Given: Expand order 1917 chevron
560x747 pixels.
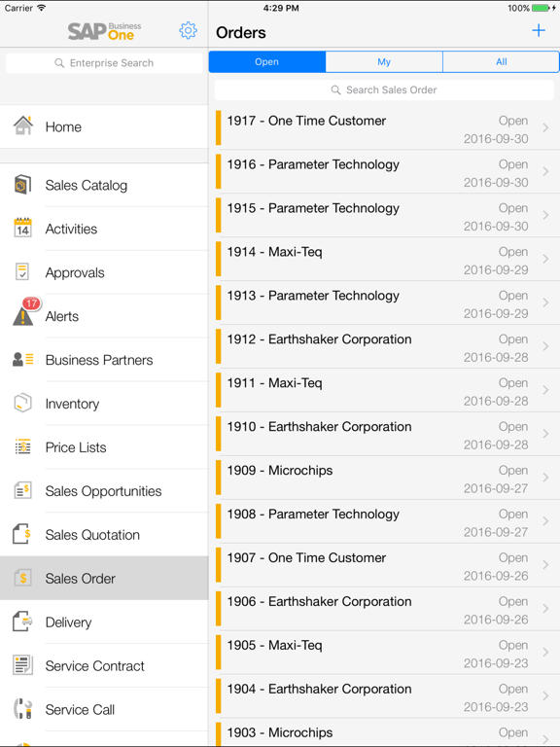Looking at the screenshot, I should 545,127.
